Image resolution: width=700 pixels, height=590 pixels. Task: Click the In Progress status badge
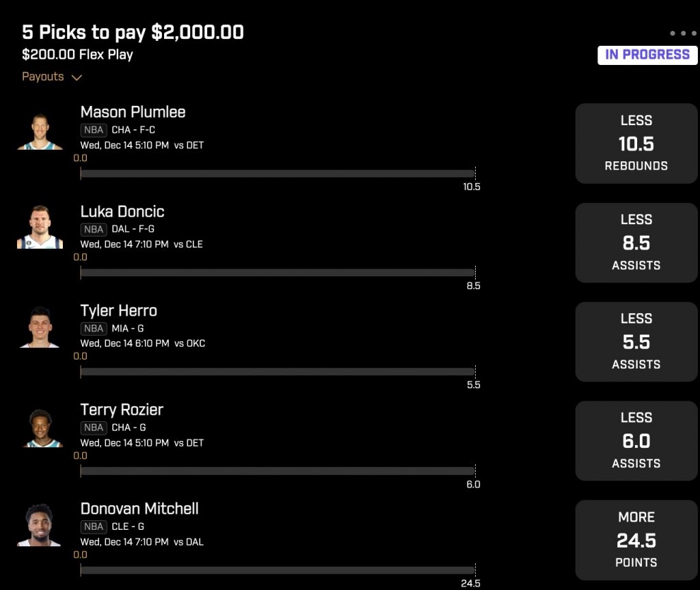[647, 55]
